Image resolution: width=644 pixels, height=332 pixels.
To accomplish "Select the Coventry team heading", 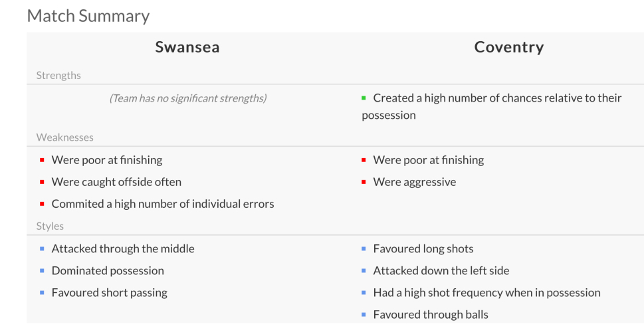I will 509,47.
